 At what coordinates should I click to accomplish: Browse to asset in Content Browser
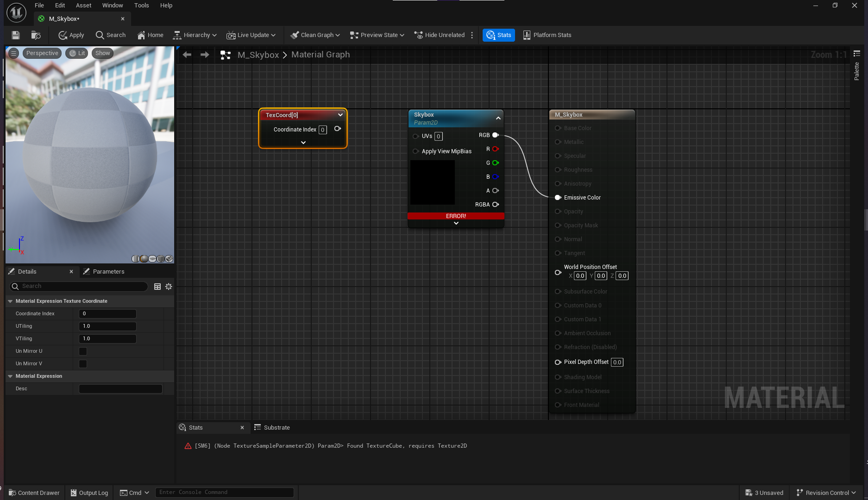coord(36,35)
